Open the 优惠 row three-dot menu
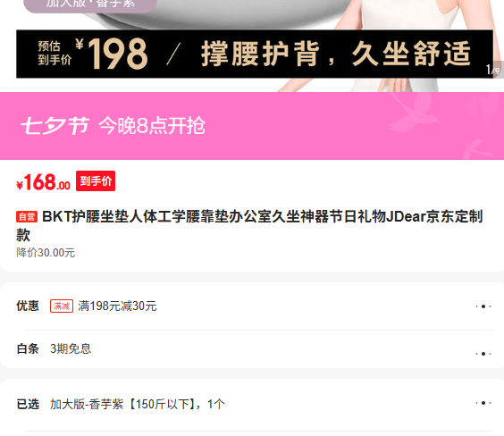 (483, 306)
